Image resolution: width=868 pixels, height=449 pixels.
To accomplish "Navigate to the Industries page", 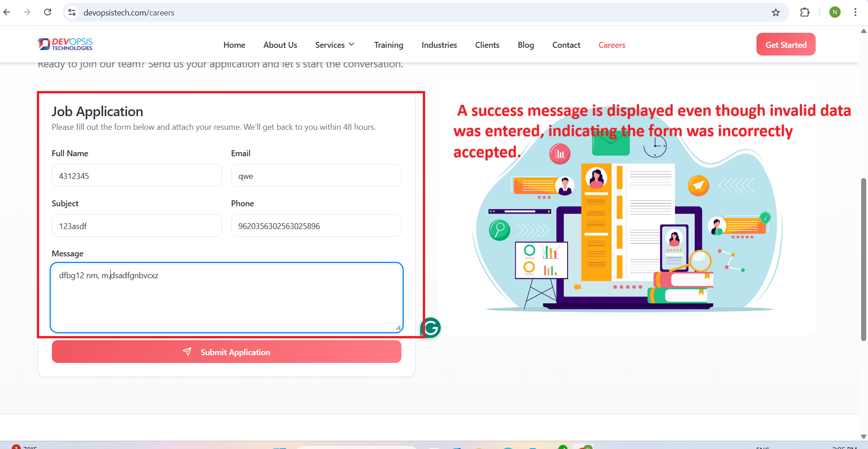I will point(439,45).
